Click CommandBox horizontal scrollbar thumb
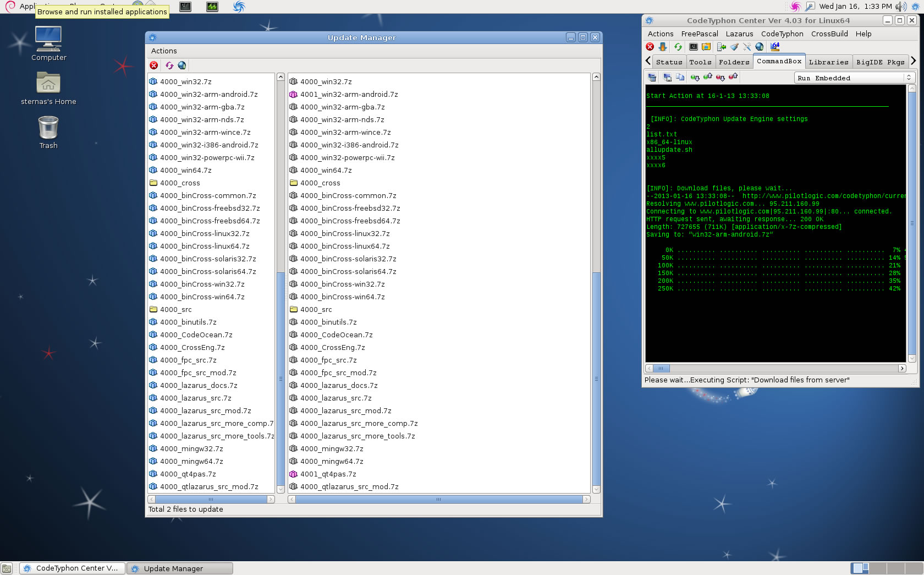924x575 pixels. tap(661, 368)
